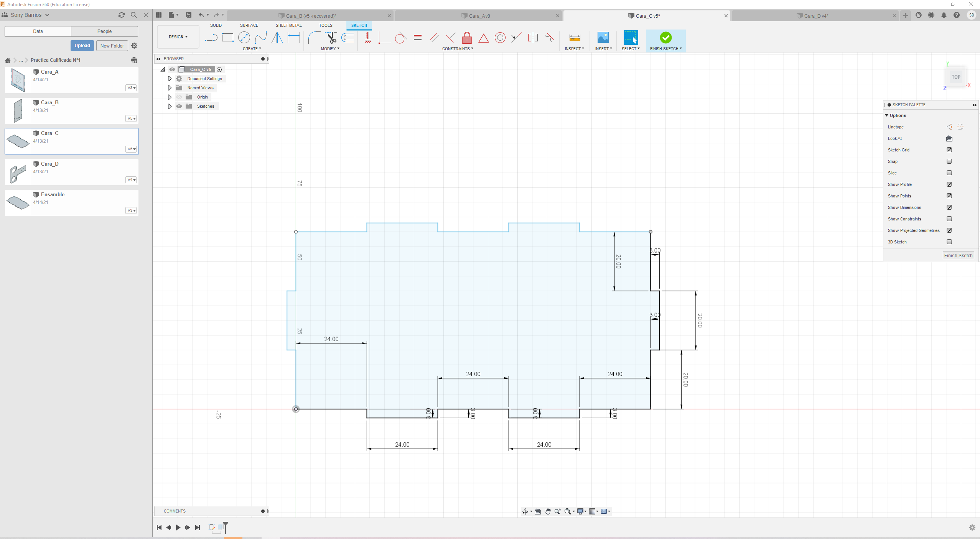Expand the Sketches folder in browser

point(169,106)
